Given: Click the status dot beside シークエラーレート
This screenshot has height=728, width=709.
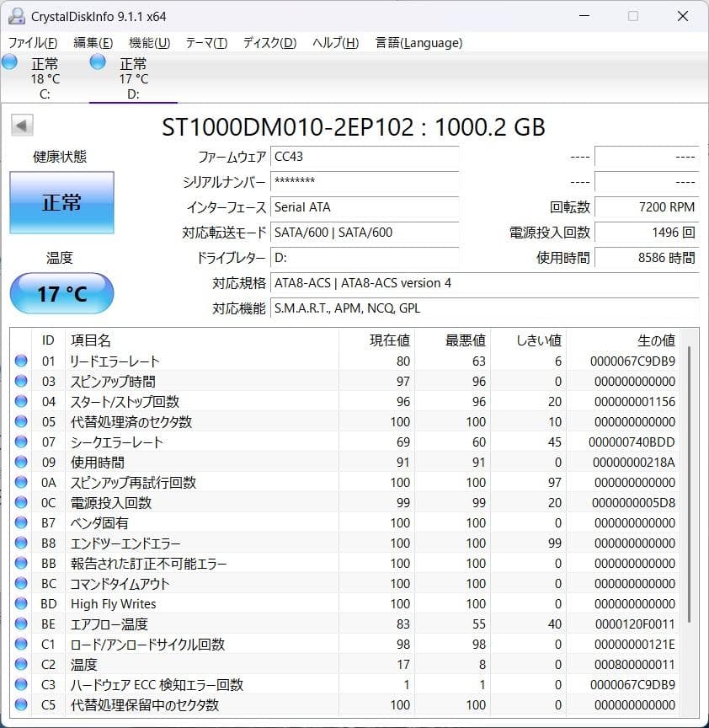Looking at the screenshot, I should 21,442.
